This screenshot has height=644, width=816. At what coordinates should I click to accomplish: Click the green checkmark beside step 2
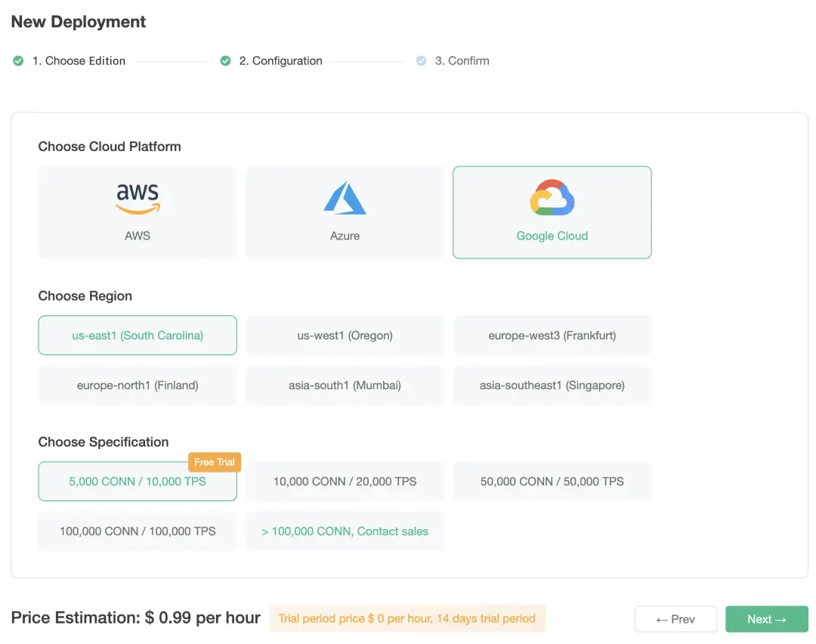[224, 60]
